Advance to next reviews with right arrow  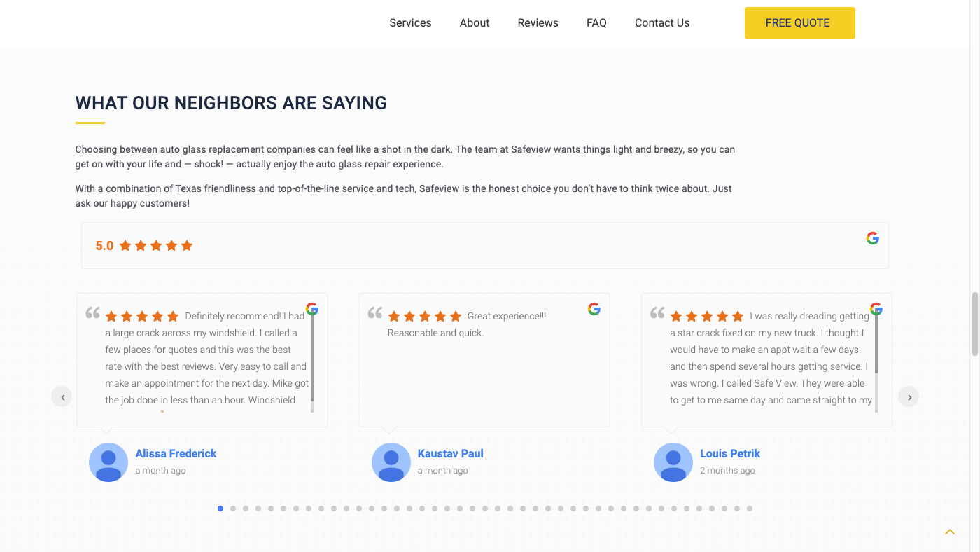pyautogui.click(x=909, y=397)
